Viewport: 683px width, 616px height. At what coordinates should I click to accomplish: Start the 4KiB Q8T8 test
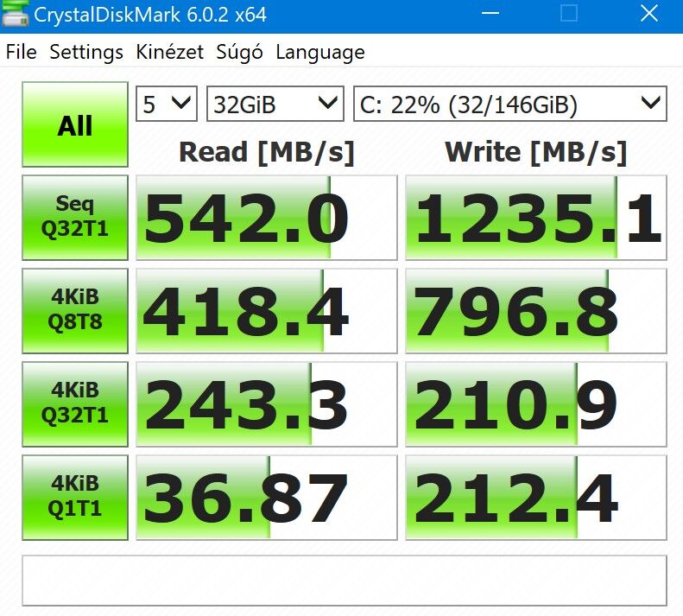75,311
